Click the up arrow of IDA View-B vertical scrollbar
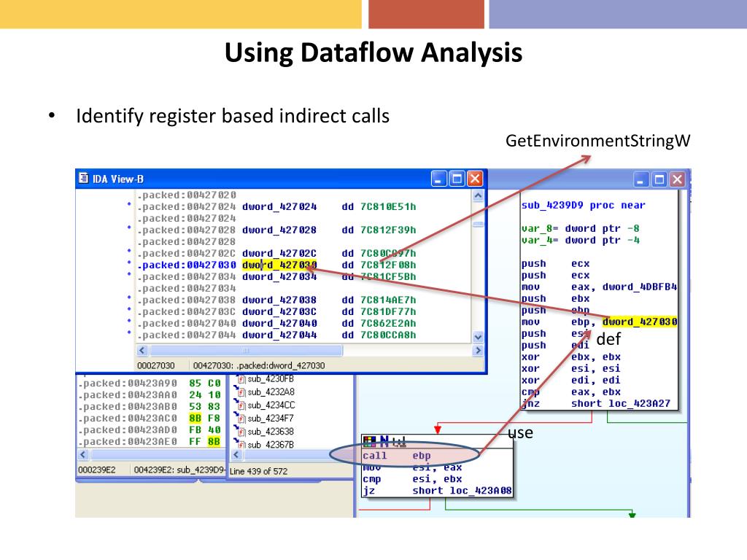The height and width of the screenshot is (560, 747). pyautogui.click(x=479, y=195)
